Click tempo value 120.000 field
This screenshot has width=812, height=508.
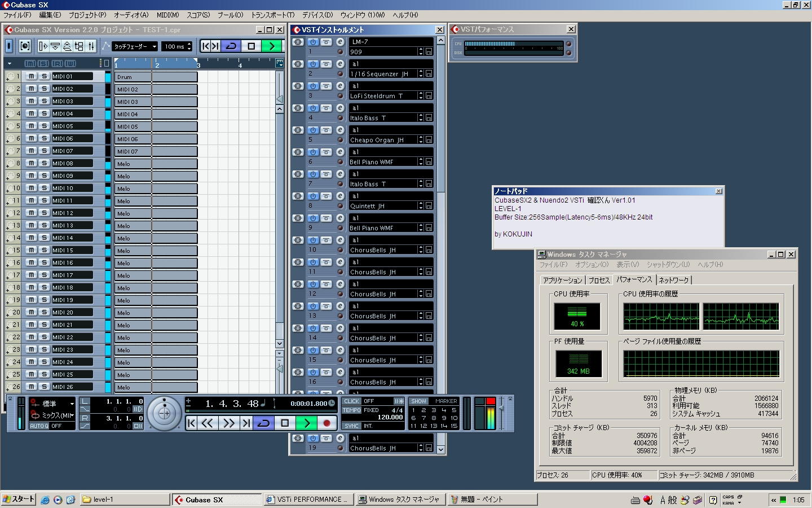click(x=390, y=418)
